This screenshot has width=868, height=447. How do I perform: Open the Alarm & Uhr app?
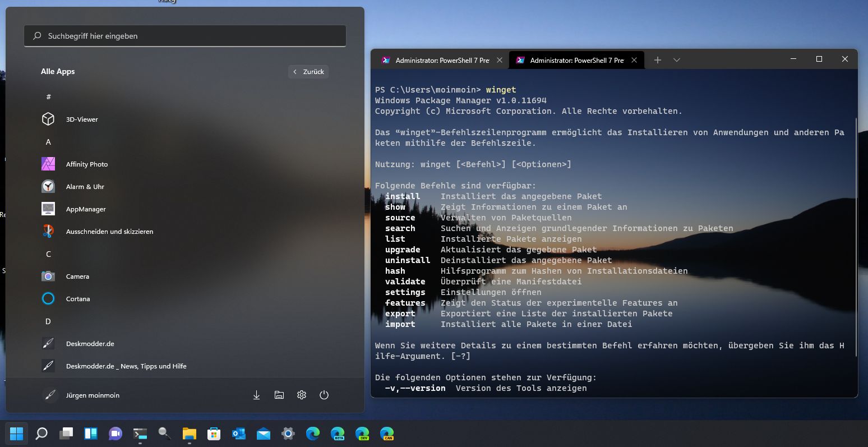point(184,186)
